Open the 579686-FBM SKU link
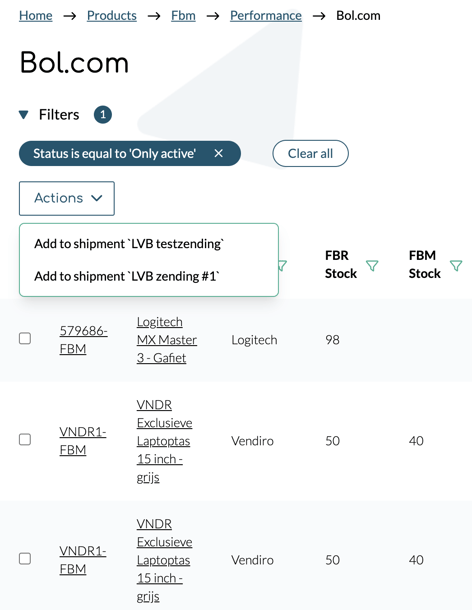This screenshot has width=472, height=610. (x=83, y=340)
